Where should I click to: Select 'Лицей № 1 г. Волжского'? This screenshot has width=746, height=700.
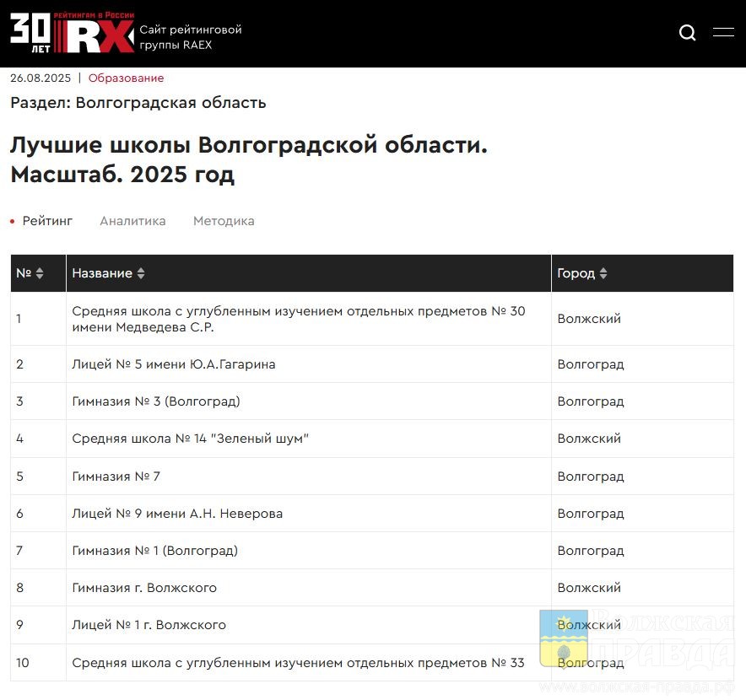tap(149, 625)
